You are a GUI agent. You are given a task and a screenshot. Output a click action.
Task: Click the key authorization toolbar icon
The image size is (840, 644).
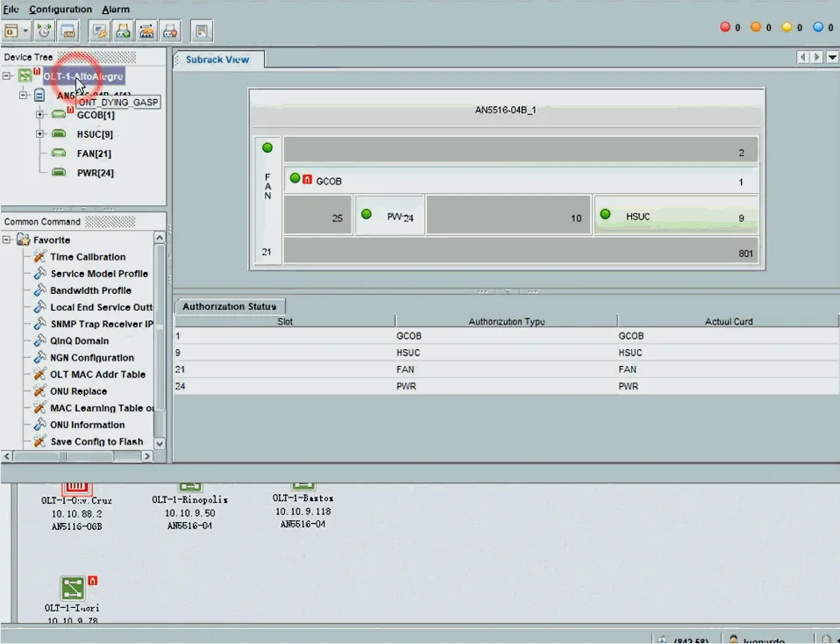[100, 31]
